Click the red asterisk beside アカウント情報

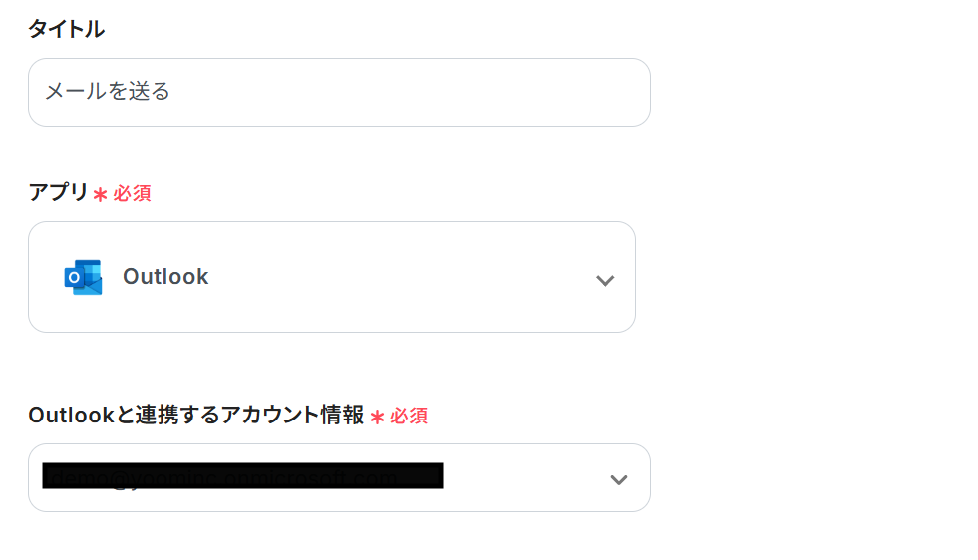coord(377,417)
